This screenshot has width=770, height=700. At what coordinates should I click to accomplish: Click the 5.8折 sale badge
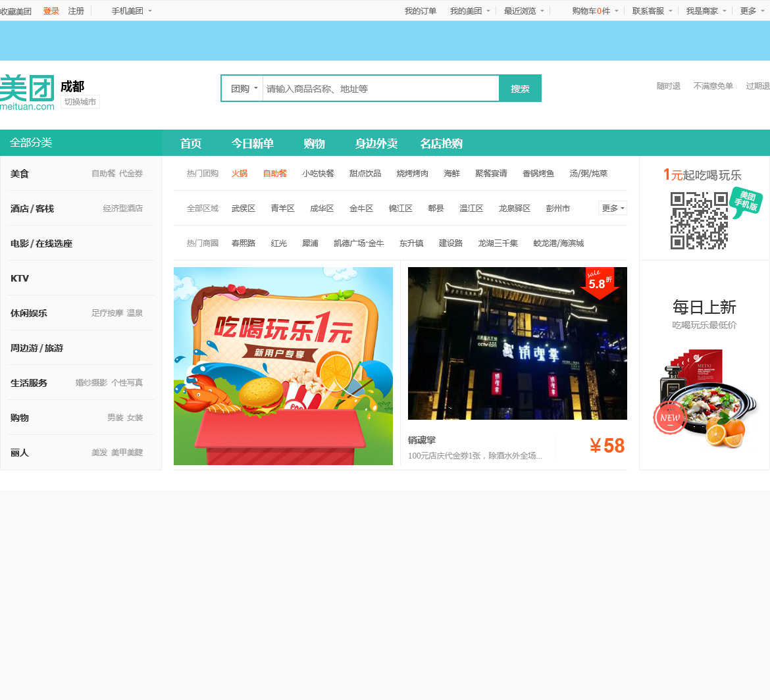pyautogui.click(x=600, y=282)
